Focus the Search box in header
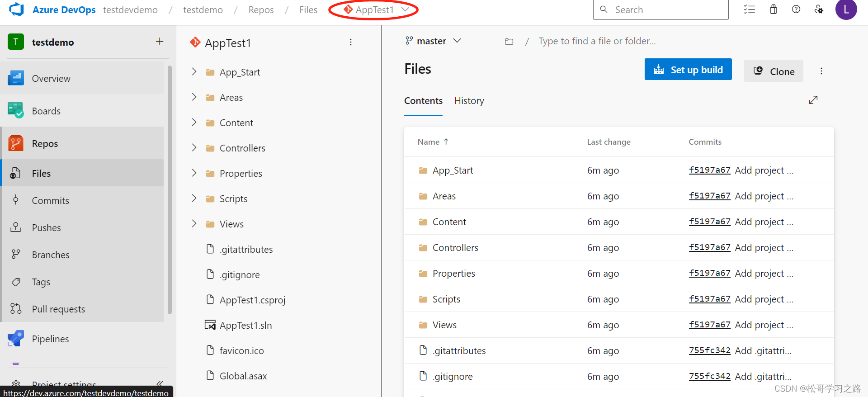This screenshot has width=868, height=397. click(x=661, y=9)
